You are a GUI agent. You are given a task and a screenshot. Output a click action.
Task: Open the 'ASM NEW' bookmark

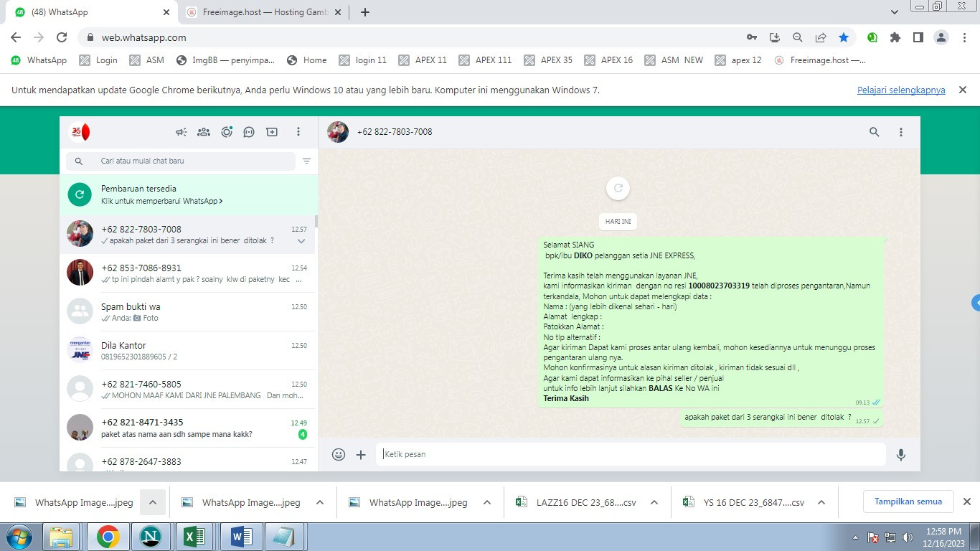pos(674,60)
